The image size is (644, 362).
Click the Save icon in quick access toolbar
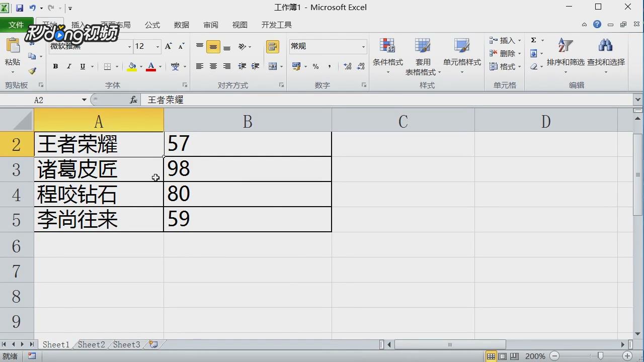pos(20,8)
